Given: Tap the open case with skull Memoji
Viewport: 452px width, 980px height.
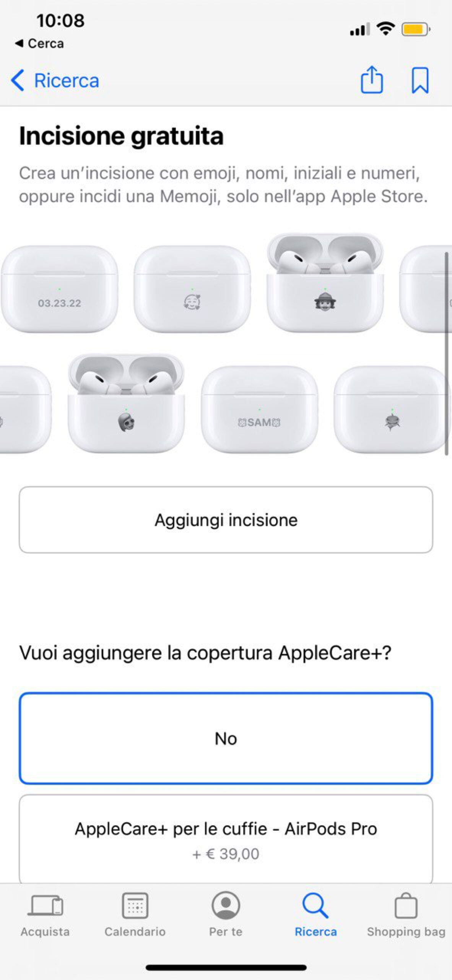Looking at the screenshot, I should 126,403.
